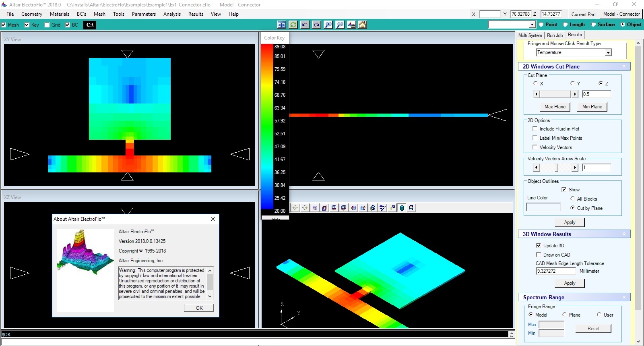Enable Label Min/Max Points
This screenshot has height=346, width=644.
(x=535, y=138)
